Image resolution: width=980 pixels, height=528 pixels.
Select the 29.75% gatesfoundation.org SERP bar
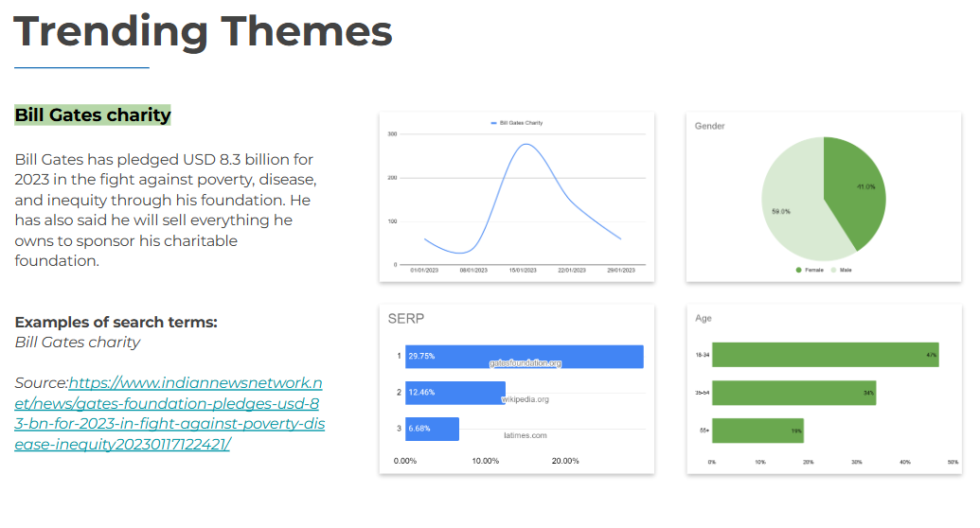pos(524,357)
